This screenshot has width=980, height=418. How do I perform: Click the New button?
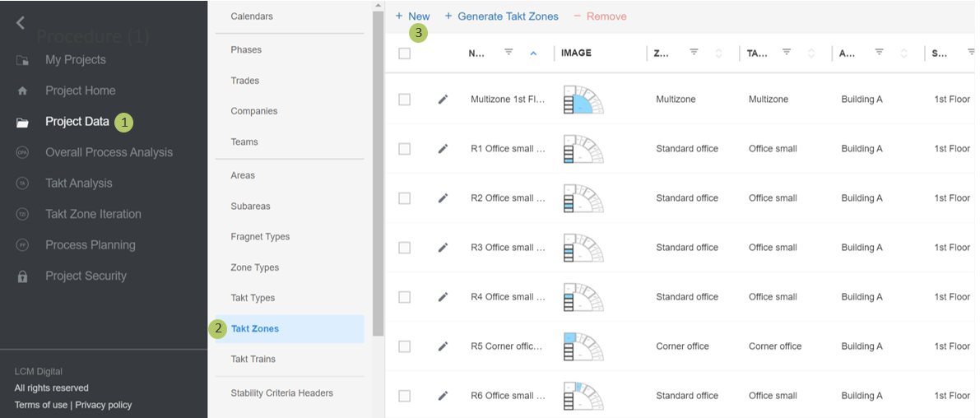pos(412,16)
